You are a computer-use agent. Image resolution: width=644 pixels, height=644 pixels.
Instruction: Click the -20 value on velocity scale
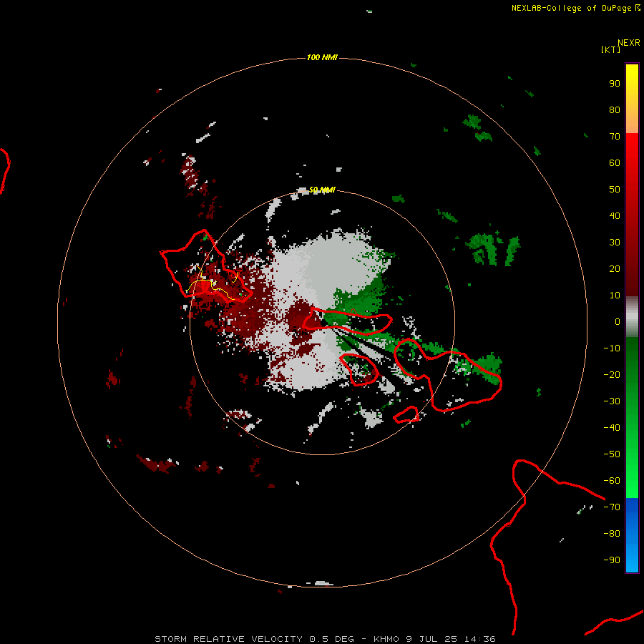tap(612, 374)
